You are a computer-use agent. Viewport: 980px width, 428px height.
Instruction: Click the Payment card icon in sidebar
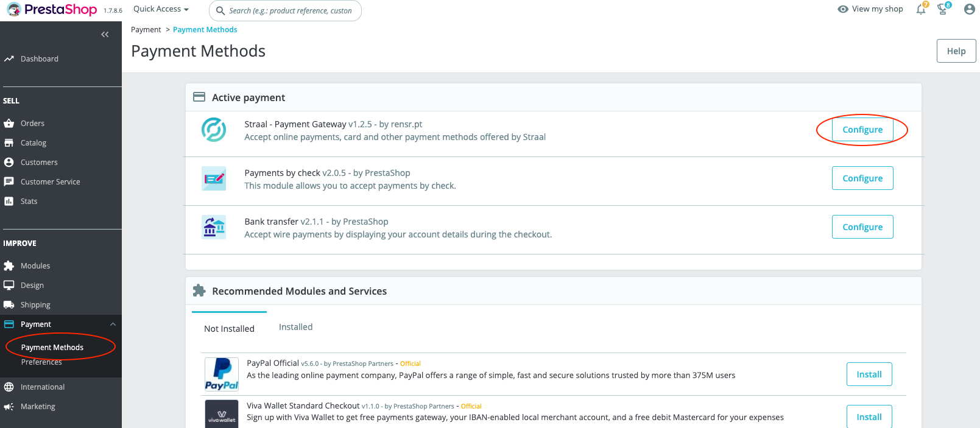pos(9,325)
